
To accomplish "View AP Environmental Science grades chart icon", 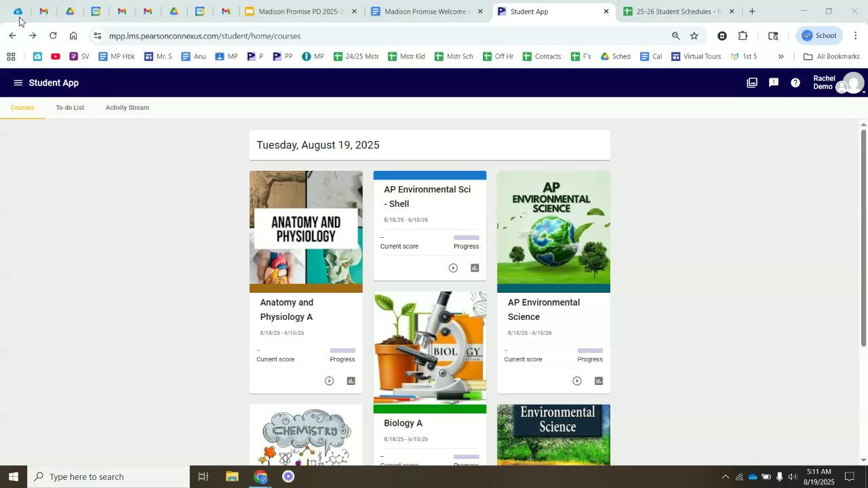I will pyautogui.click(x=599, y=381).
